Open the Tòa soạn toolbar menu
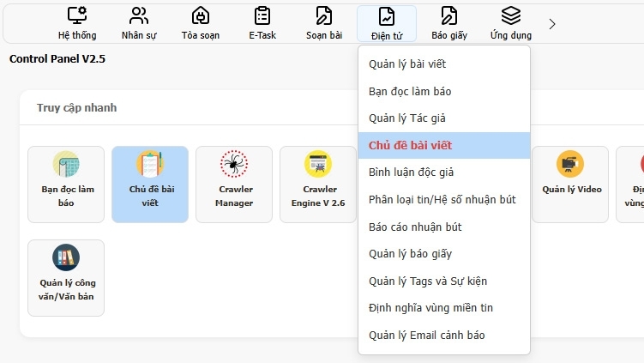 (x=201, y=24)
